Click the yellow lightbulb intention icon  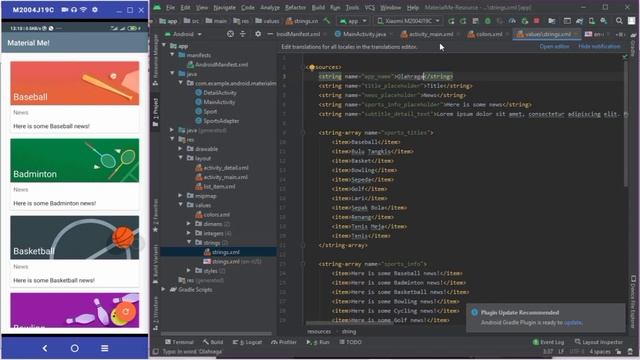coord(312,67)
